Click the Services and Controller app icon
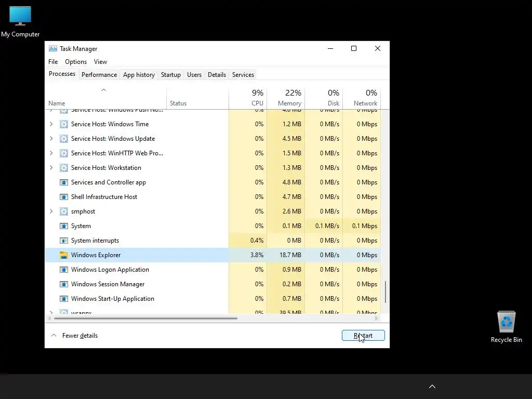Screen dimensions: 532x399 [63, 182]
